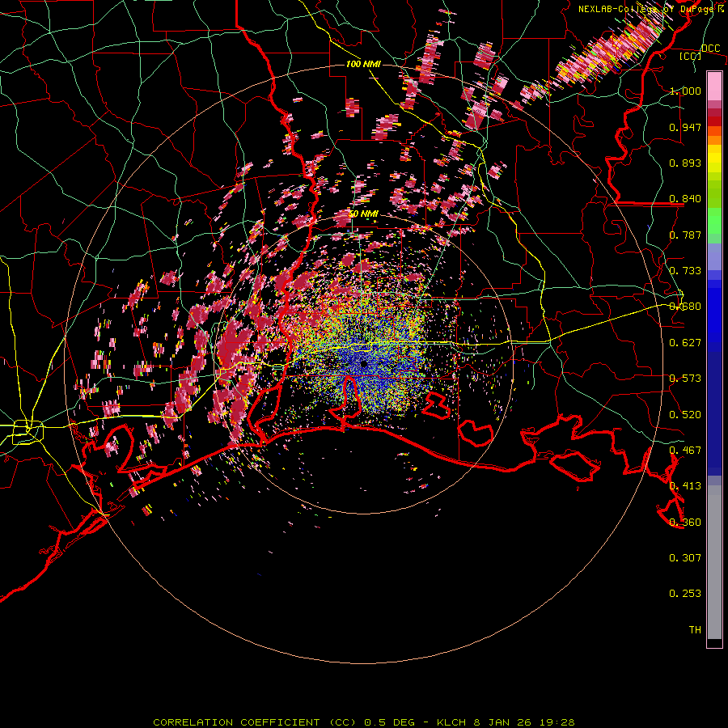Click the 0.573 legend value
The width and height of the screenshot is (728, 728).
coord(685,379)
